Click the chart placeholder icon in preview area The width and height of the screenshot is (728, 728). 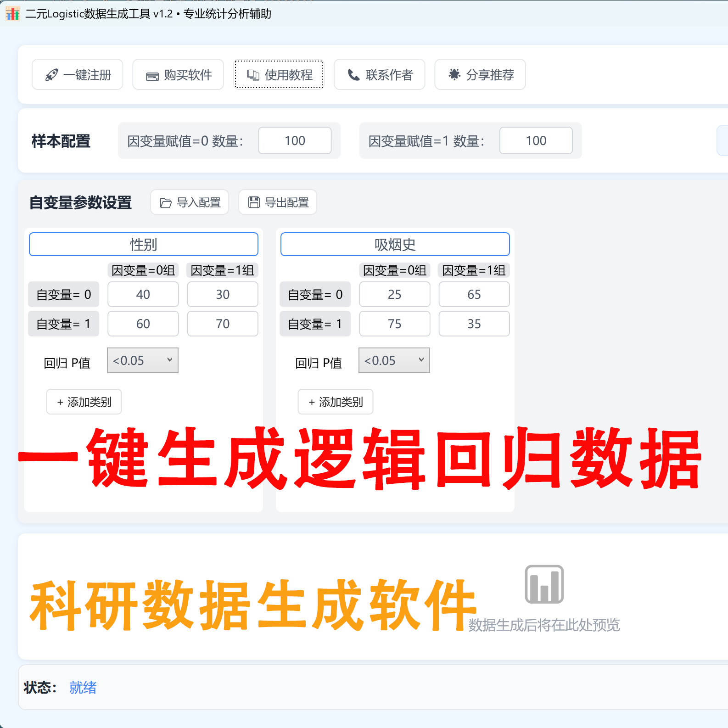544,584
